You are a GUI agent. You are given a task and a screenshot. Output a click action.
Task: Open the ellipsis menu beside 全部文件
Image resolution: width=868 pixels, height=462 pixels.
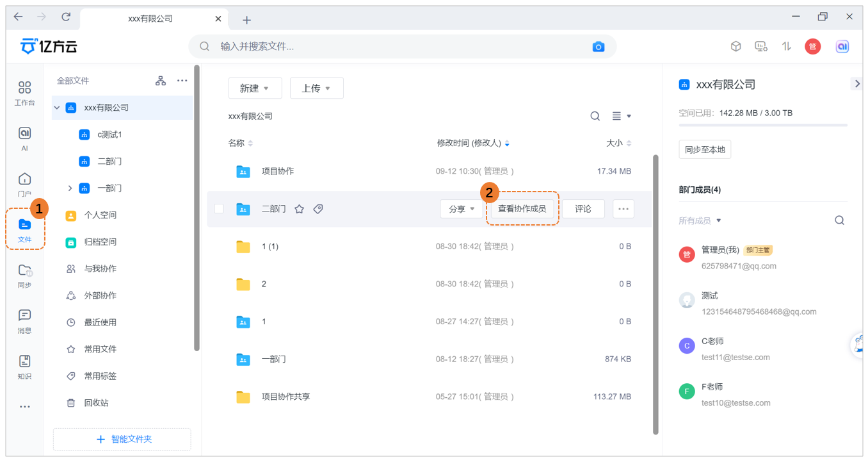[182, 81]
